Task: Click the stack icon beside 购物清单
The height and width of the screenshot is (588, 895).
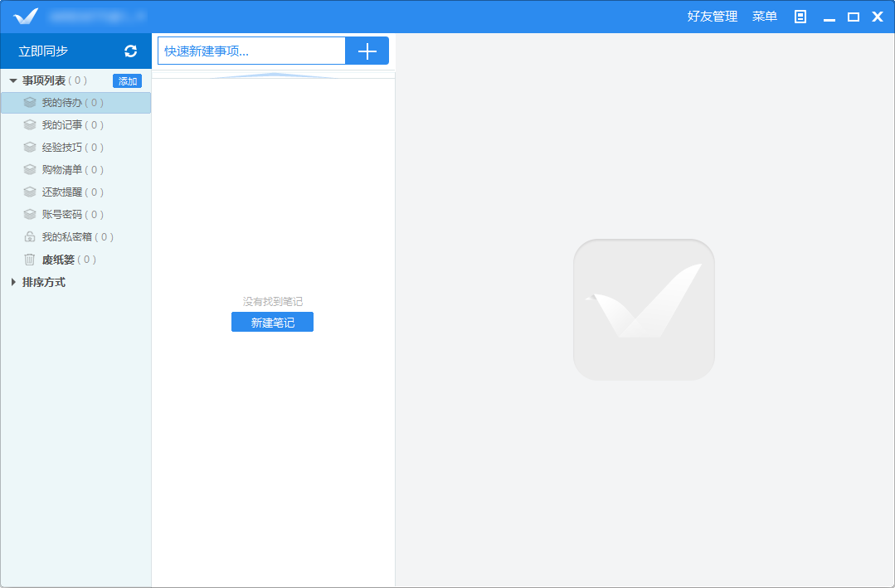Action: pos(30,169)
